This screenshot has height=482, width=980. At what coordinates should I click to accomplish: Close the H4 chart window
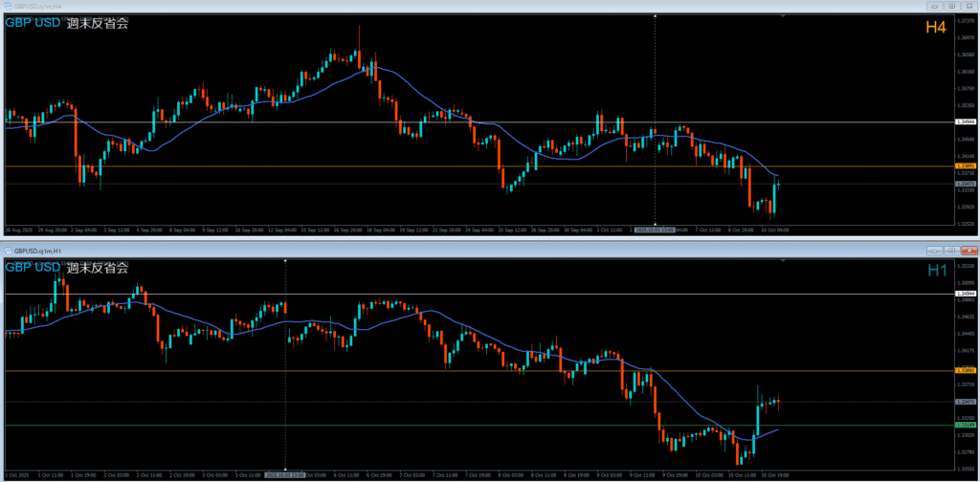coord(969,7)
